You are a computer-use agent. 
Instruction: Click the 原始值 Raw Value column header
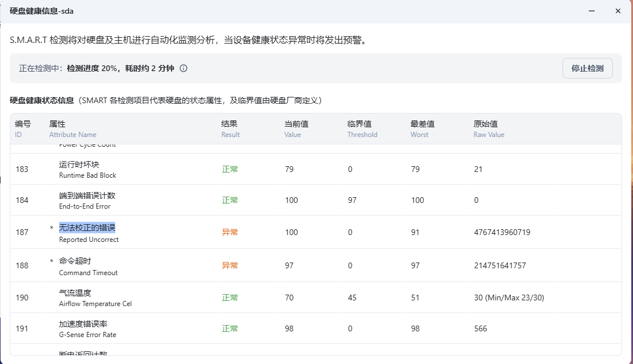click(489, 129)
